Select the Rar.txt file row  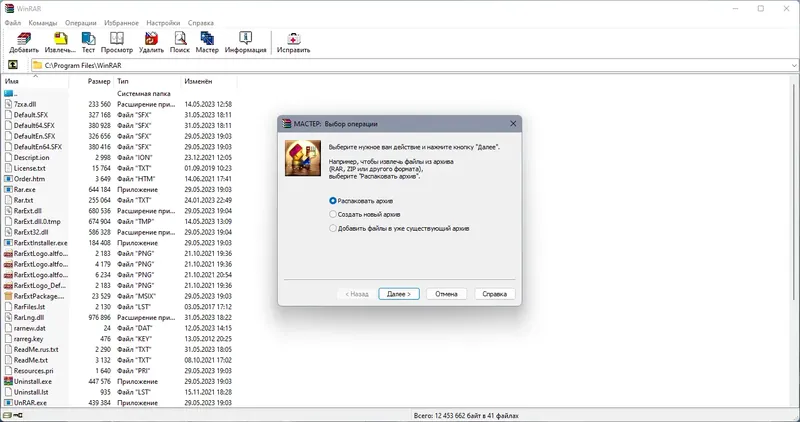coord(118,200)
